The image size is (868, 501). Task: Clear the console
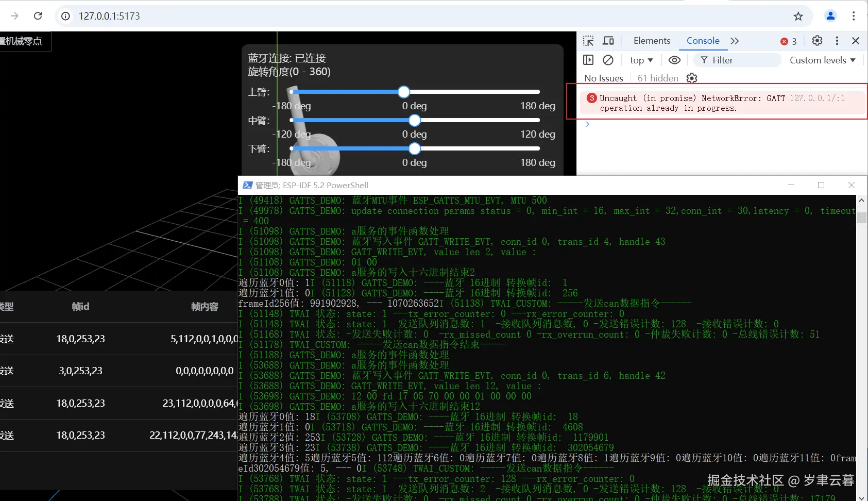click(x=608, y=60)
